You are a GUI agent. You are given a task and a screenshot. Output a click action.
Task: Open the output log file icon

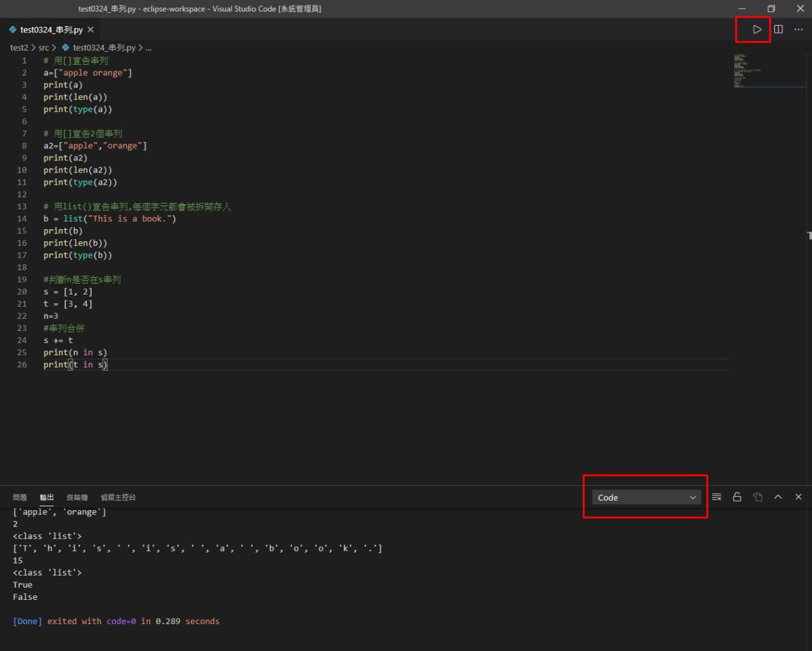pos(757,497)
